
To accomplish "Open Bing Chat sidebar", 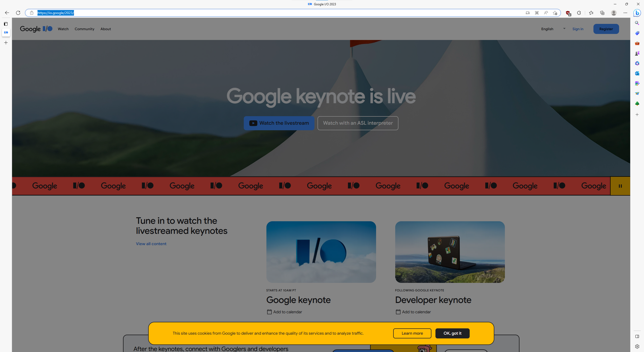I will tap(637, 13).
